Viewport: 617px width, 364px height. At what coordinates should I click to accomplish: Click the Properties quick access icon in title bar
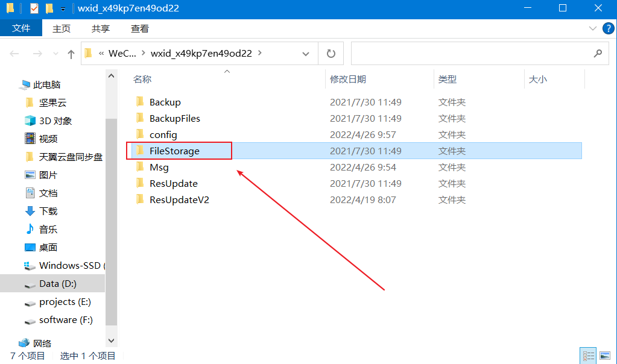34,8
